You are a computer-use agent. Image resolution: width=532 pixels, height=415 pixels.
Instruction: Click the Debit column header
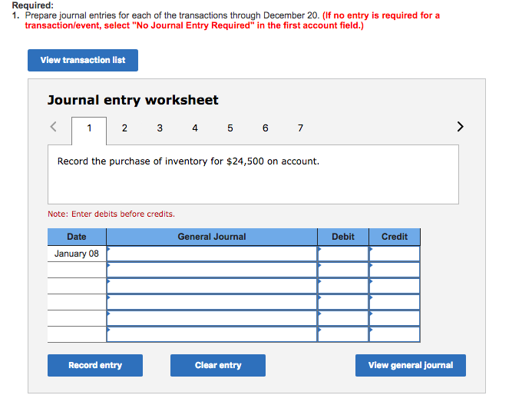pos(343,237)
